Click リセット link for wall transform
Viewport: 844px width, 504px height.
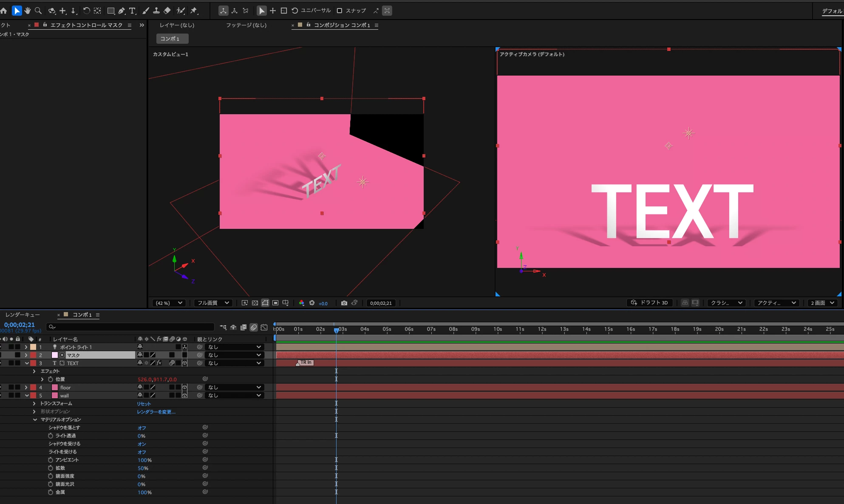coord(144,404)
